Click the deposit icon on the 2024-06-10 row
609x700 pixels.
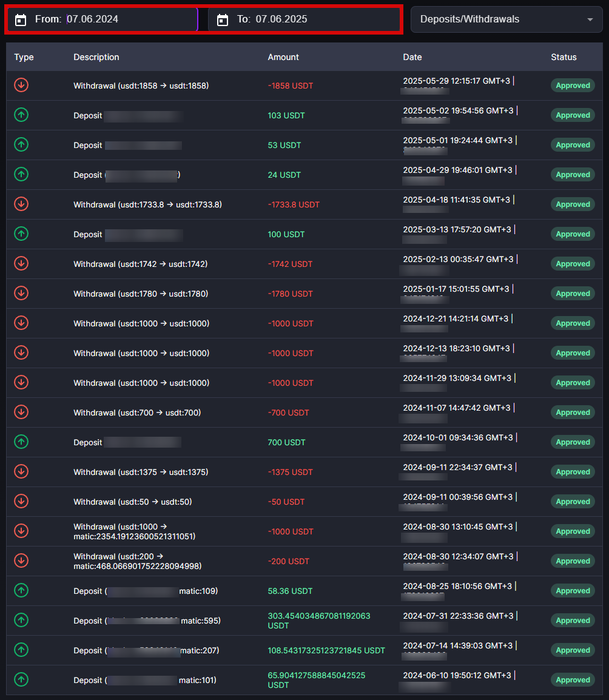[21, 679]
